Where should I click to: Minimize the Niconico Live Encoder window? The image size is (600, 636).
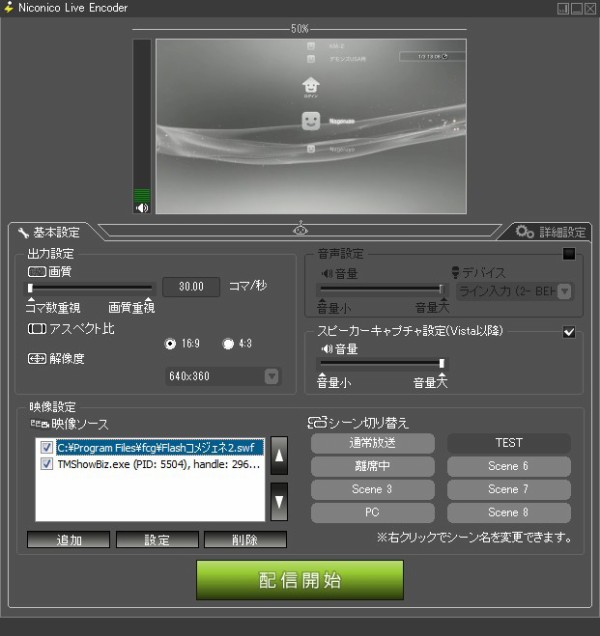[577, 9]
